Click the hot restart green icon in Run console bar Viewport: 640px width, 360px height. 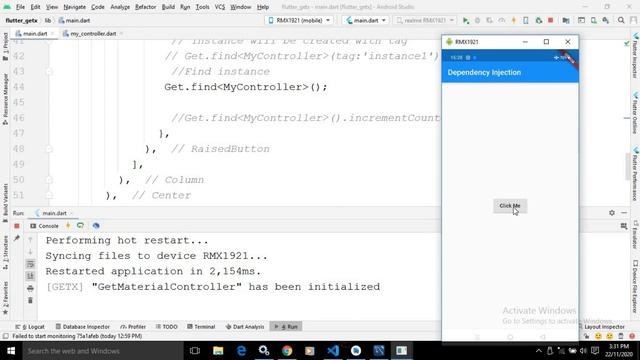click(x=80, y=226)
